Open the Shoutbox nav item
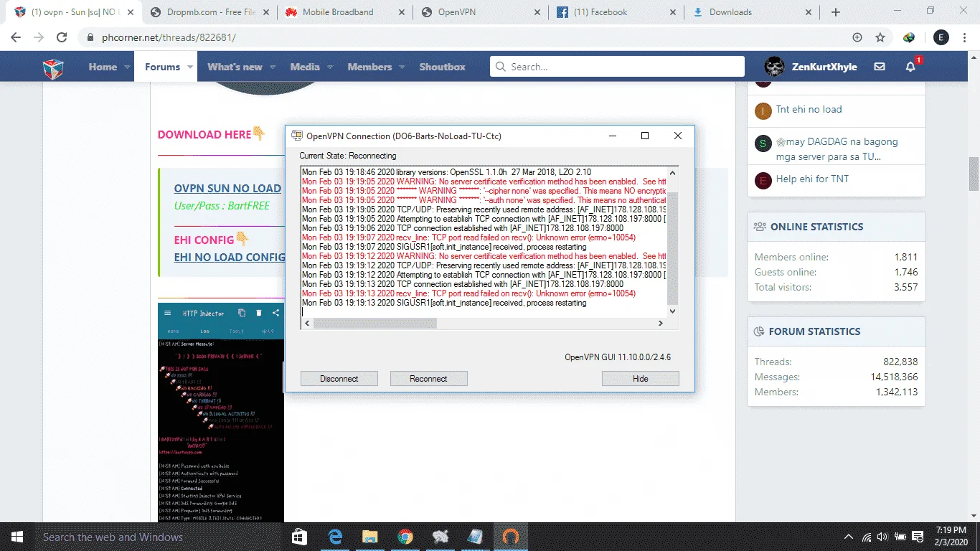Image resolution: width=980 pixels, height=551 pixels. coord(442,67)
